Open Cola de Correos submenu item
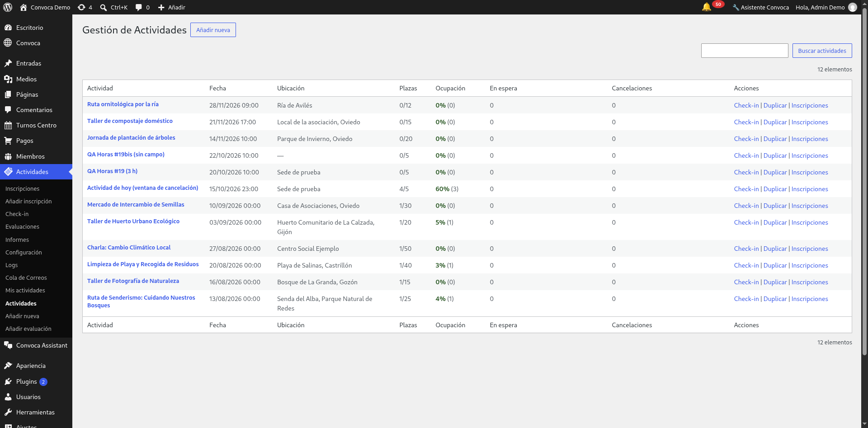Screen dimensions: 868x428 coord(26,277)
